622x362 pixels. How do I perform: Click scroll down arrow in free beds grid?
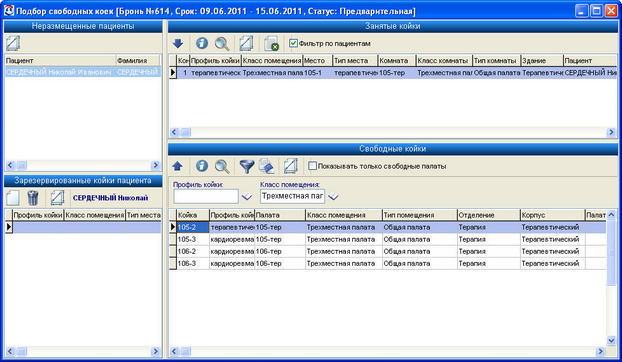[611, 341]
